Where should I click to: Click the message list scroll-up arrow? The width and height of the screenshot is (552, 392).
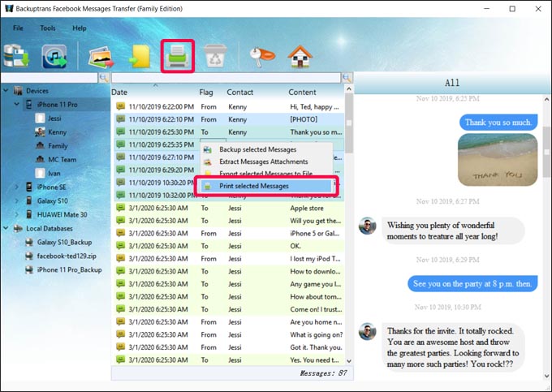click(x=349, y=89)
